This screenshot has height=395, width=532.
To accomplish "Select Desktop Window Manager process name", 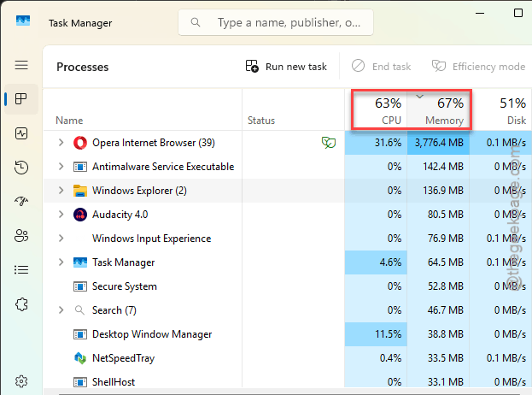I will click(x=152, y=334).
